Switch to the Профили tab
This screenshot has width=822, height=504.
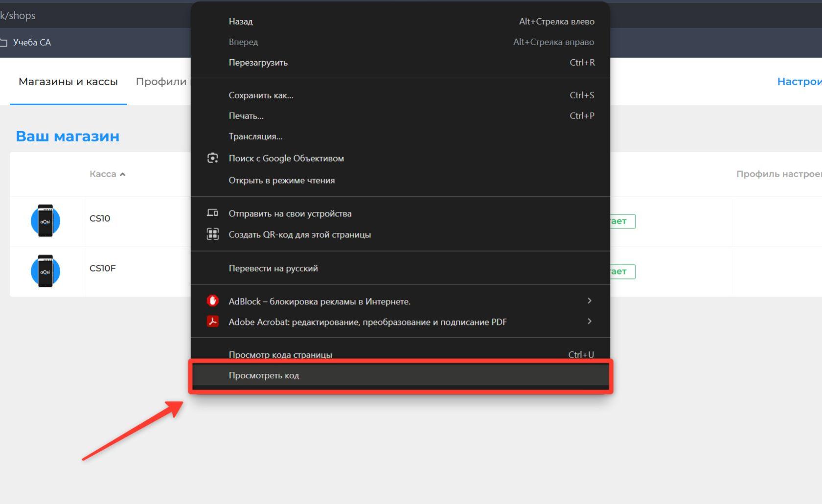(x=161, y=82)
